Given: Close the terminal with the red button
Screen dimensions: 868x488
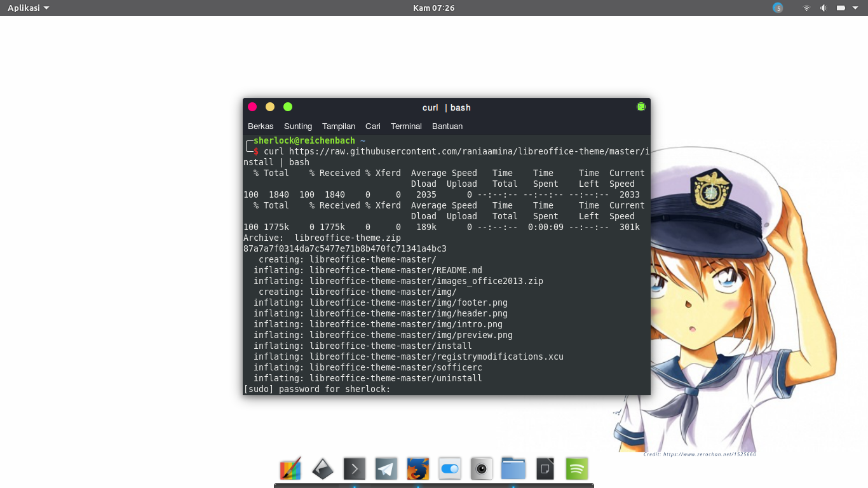Looking at the screenshot, I should pos(252,107).
